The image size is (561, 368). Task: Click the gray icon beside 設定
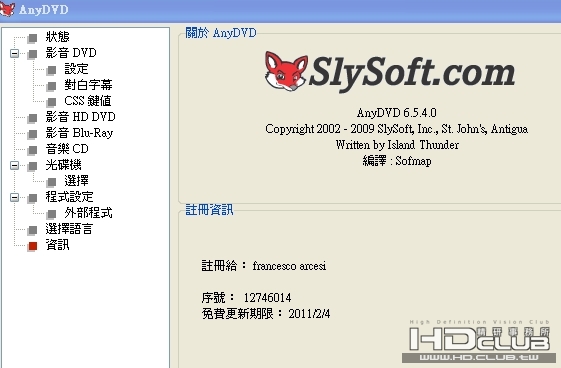point(52,70)
